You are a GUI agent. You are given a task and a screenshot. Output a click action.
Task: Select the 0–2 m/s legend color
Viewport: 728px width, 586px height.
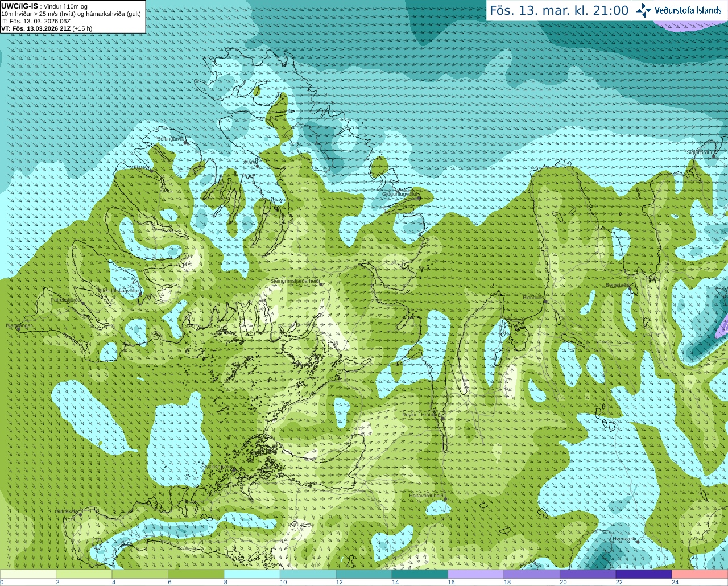(28, 574)
